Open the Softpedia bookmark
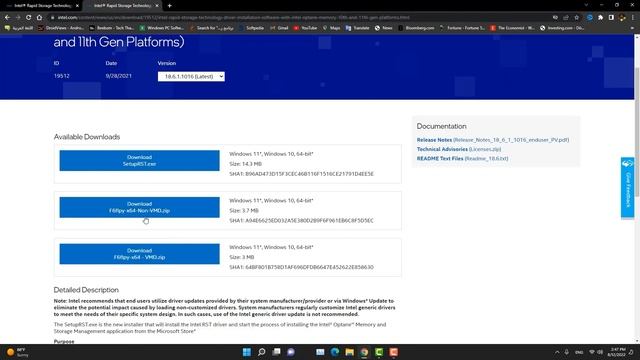 tap(251, 28)
